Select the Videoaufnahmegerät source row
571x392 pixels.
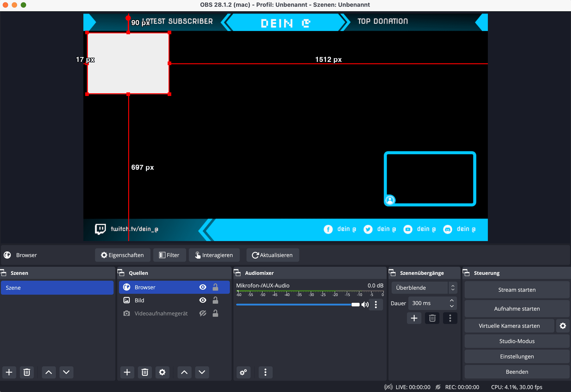(174, 313)
